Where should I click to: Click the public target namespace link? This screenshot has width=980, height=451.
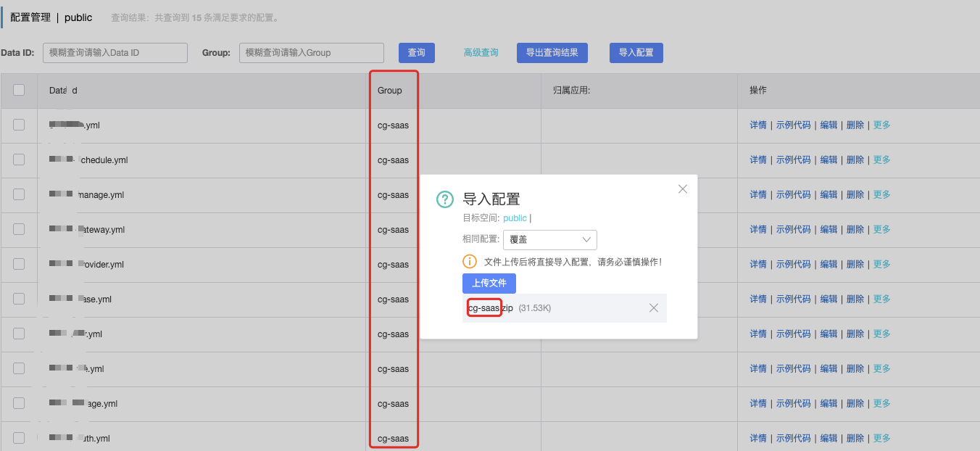pyautogui.click(x=515, y=218)
